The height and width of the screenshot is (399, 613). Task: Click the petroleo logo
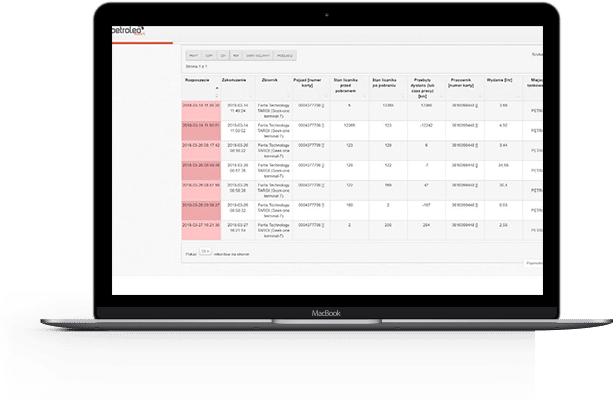(x=128, y=30)
